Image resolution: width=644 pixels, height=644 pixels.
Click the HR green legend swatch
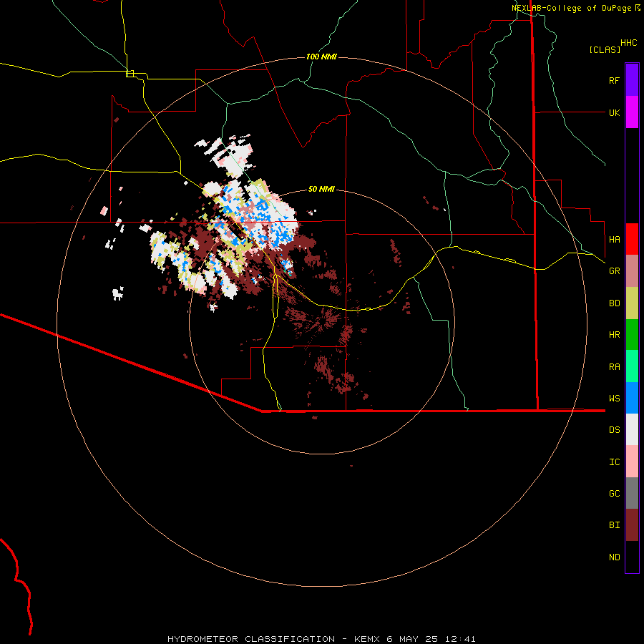click(632, 335)
